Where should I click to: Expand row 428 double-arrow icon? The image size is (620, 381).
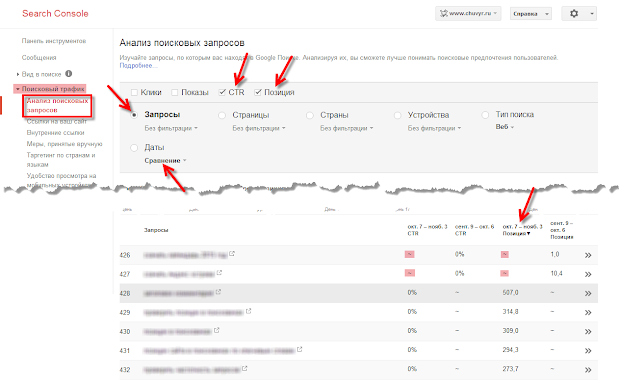tap(588, 293)
